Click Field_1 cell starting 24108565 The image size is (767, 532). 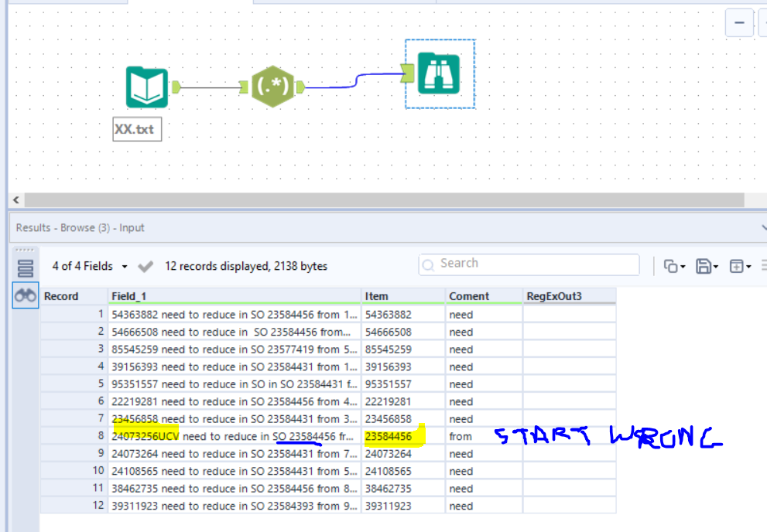[235, 472]
